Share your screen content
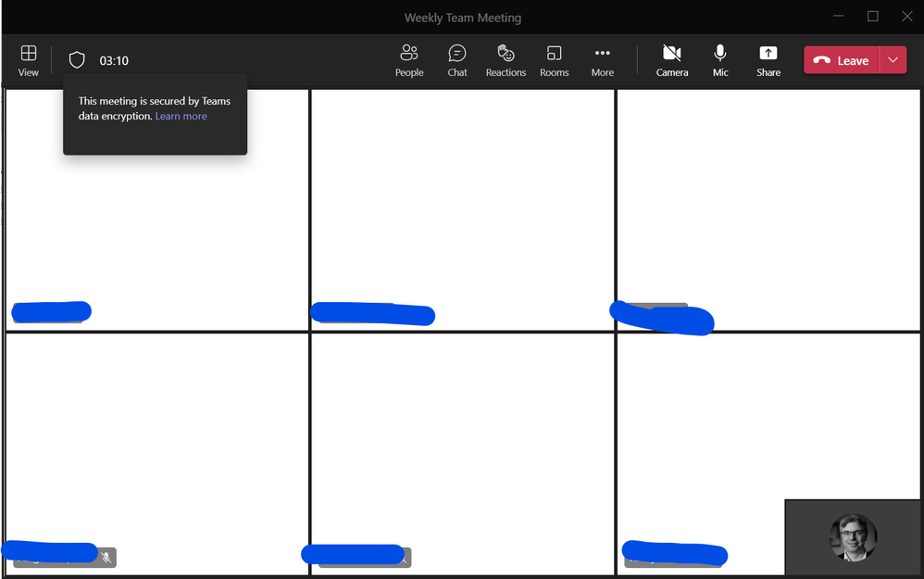 (768, 60)
